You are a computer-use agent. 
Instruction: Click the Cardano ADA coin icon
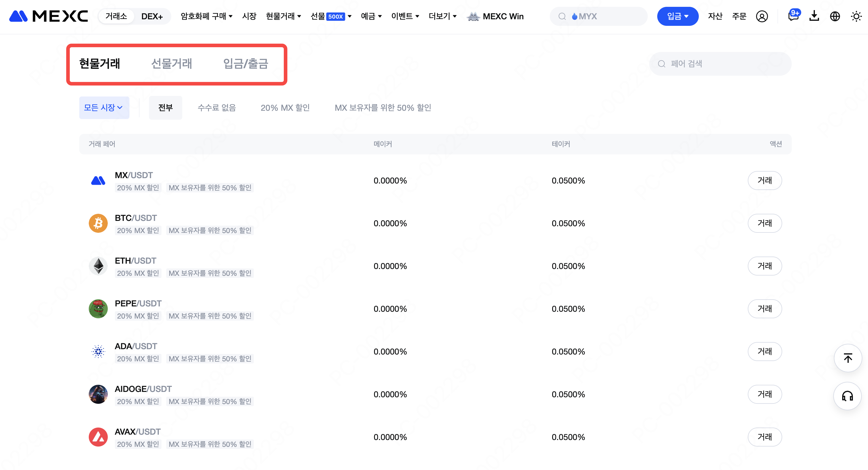pyautogui.click(x=98, y=352)
